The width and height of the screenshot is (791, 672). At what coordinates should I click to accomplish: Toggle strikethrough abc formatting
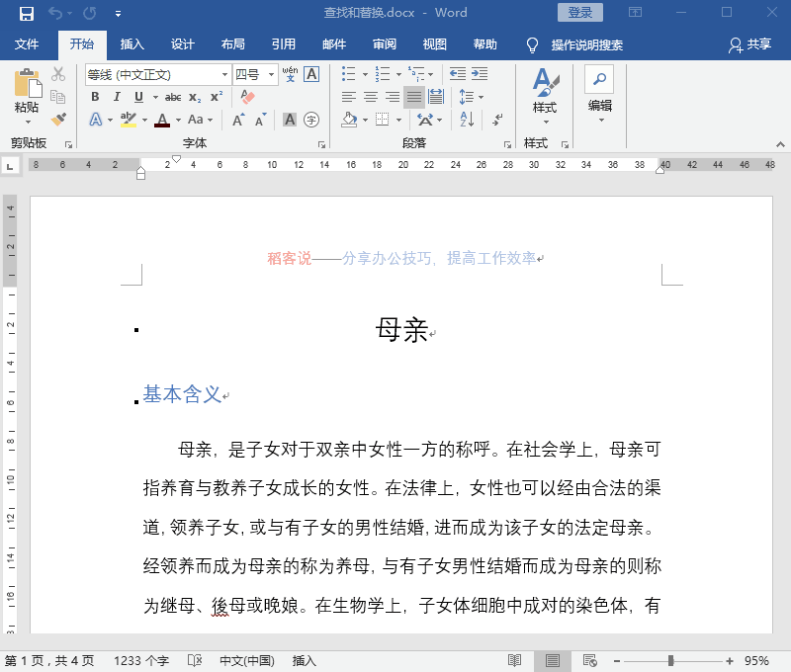pyautogui.click(x=173, y=97)
